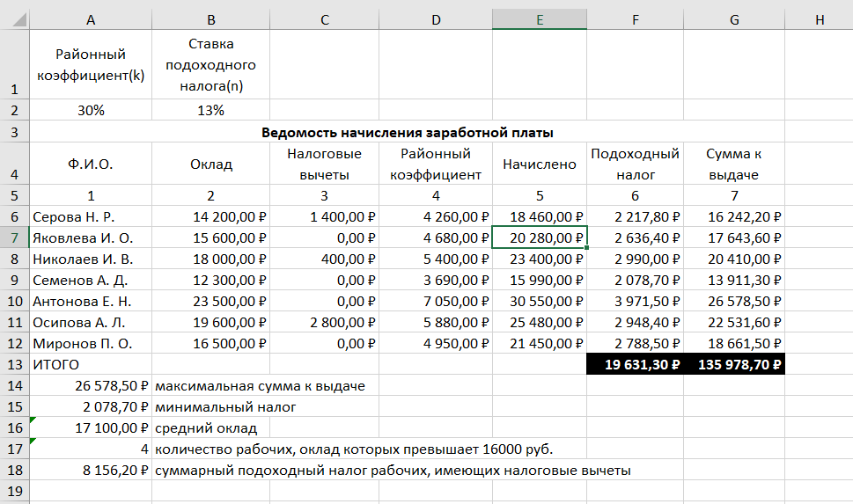The width and height of the screenshot is (853, 504).
Task: Click cell 'Серова Н. Р.'
Action: pyautogui.click(x=91, y=217)
